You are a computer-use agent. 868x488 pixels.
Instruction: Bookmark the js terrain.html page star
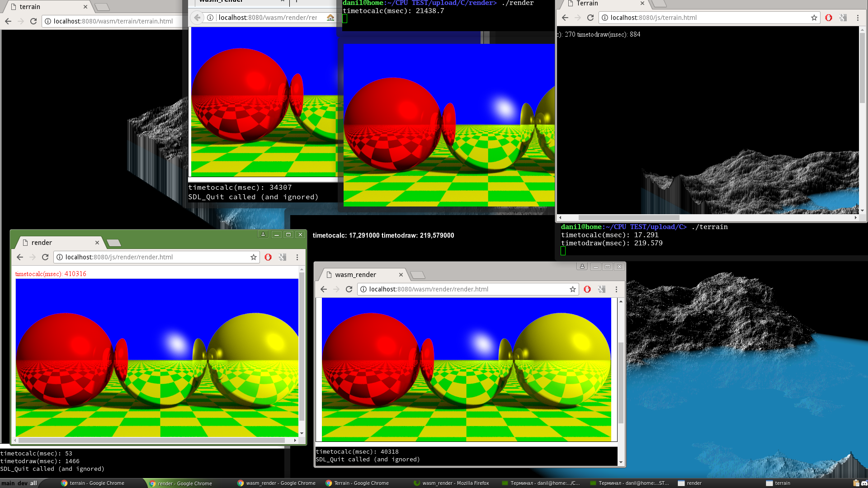pos(814,18)
